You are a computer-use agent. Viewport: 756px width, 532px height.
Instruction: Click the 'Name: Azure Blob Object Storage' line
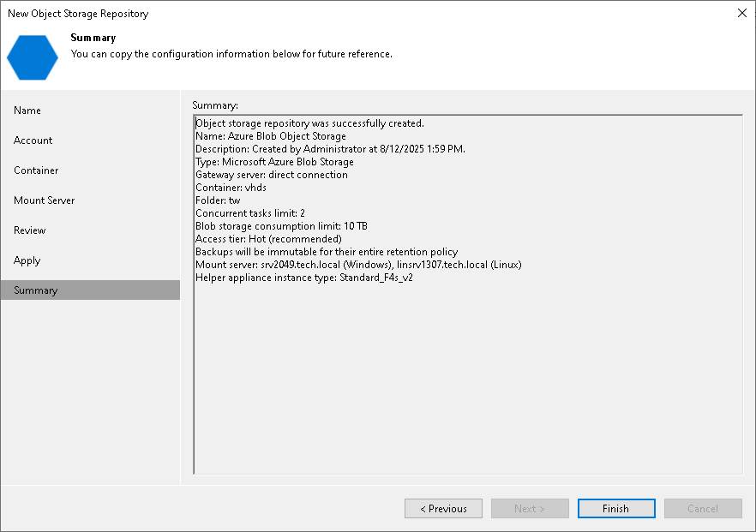[271, 136]
